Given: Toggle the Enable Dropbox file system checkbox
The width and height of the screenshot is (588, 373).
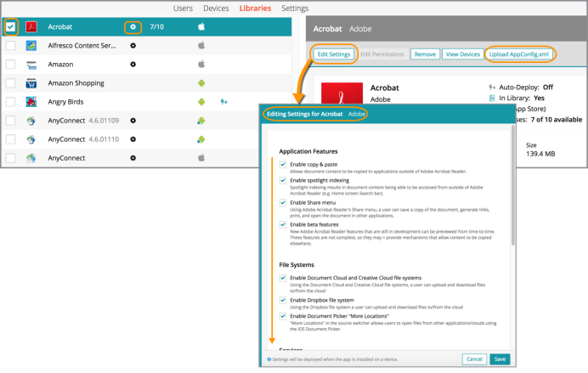Looking at the screenshot, I should coord(283,300).
